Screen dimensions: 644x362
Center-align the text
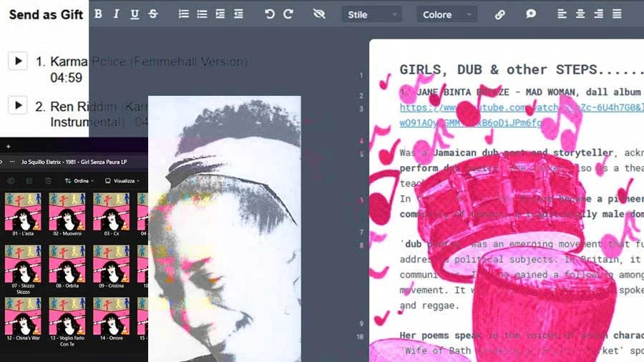tap(580, 14)
